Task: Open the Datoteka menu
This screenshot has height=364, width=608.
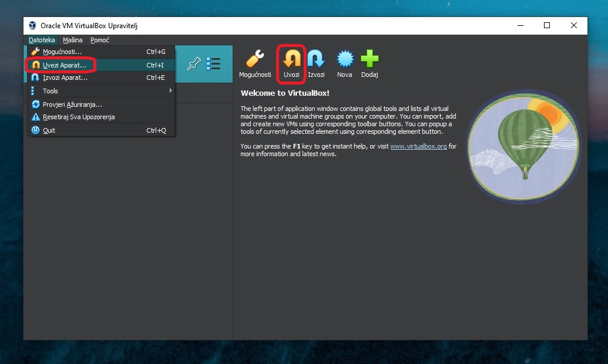Action: pyautogui.click(x=42, y=40)
